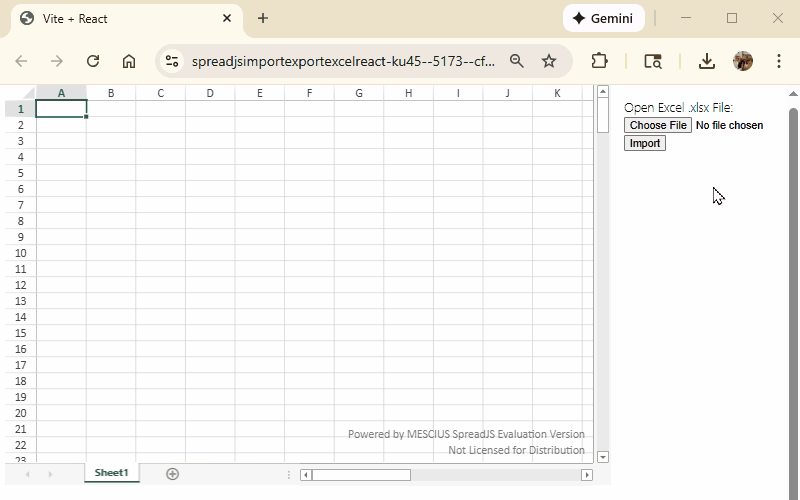Go to the browser home page
800x500 pixels.
[129, 61]
